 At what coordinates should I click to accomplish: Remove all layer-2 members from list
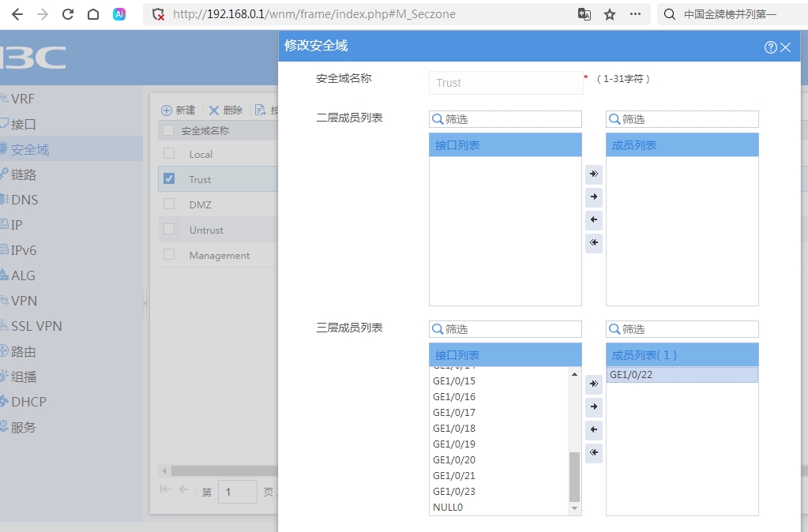pos(594,242)
